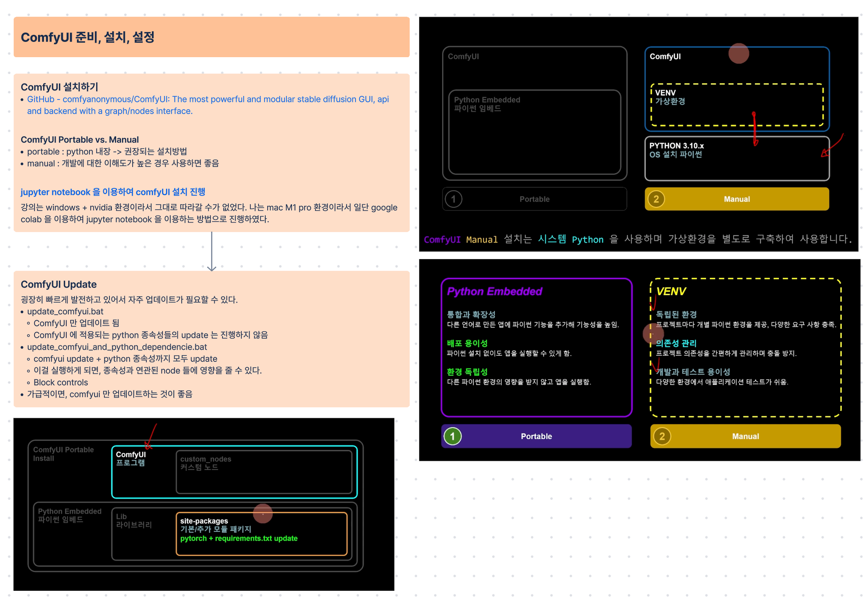Select the connector arrow between the two cards
868x606 pixels.
pos(211,251)
